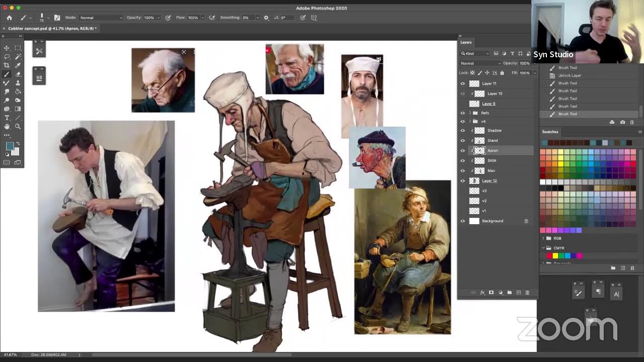Show Layer 9 visibility box
This screenshot has width=644, height=362.
click(462, 104)
